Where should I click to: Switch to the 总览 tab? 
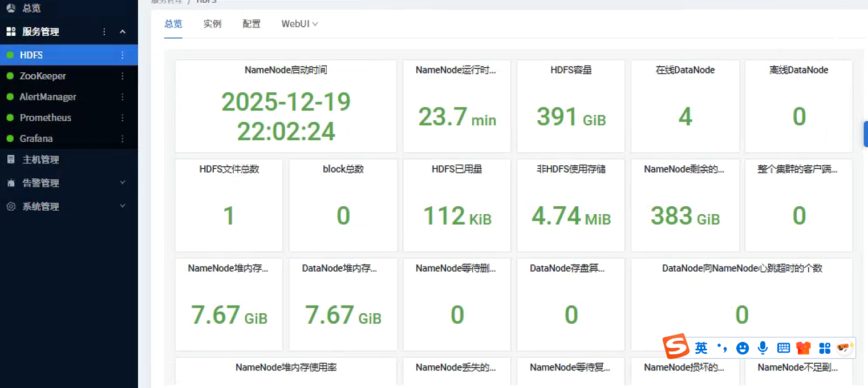coord(173,24)
